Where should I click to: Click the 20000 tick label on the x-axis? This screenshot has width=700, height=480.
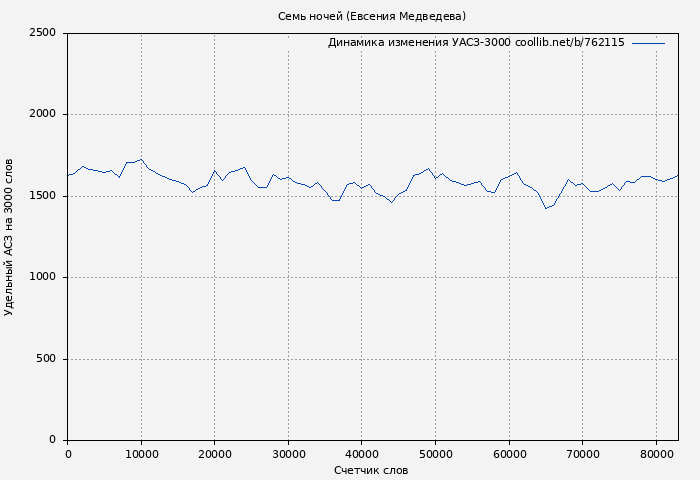point(215,455)
